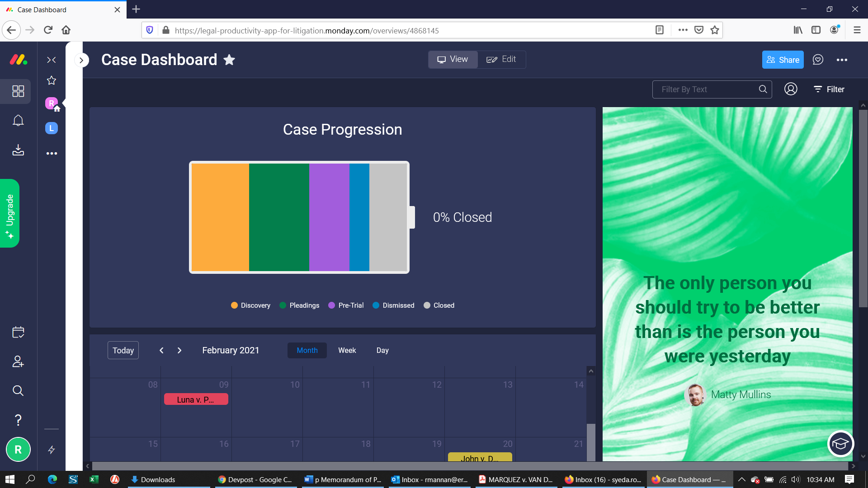868x488 pixels.
Task: Open the help question mark
Action: [18, 420]
